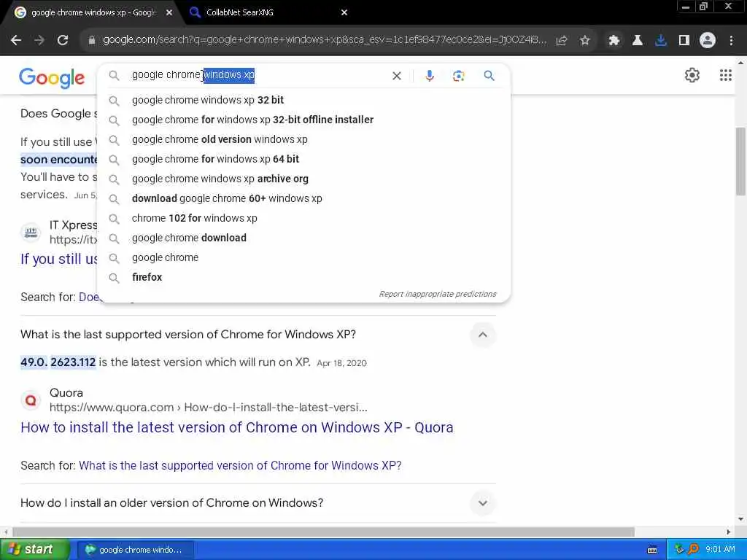Click the lock icon in address bar

coord(92,41)
